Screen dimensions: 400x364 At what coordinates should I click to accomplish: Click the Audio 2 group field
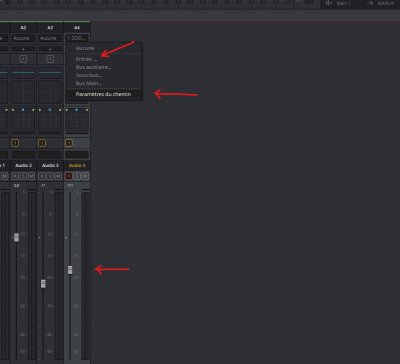tap(23, 155)
